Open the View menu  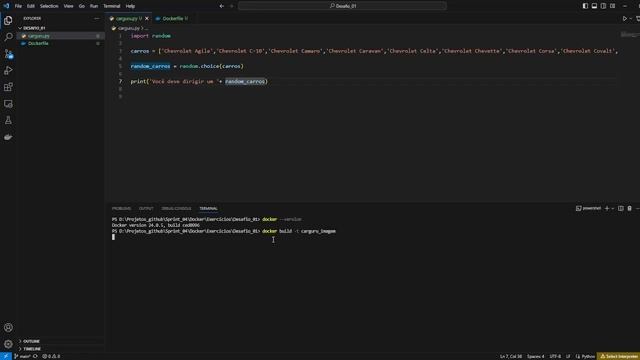68,6
